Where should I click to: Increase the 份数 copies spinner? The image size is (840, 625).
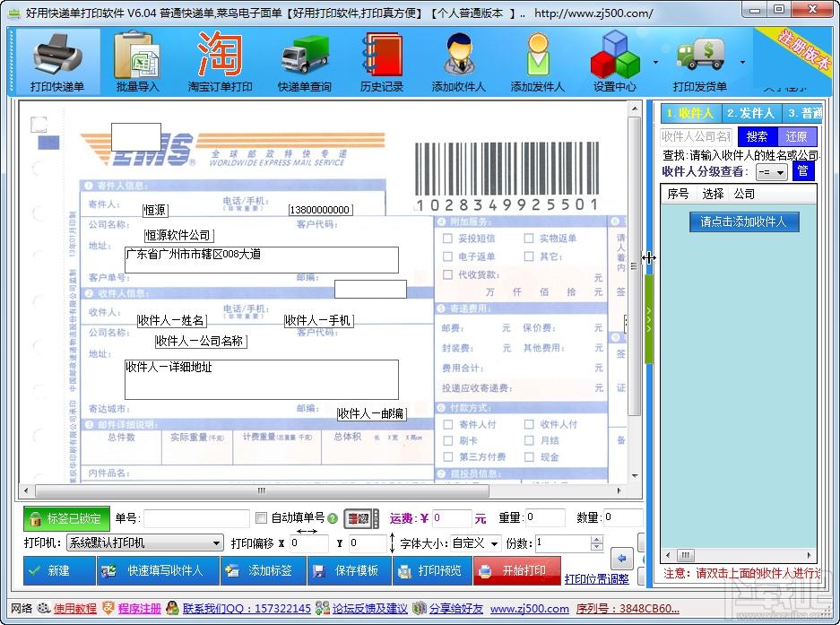[x=597, y=540]
